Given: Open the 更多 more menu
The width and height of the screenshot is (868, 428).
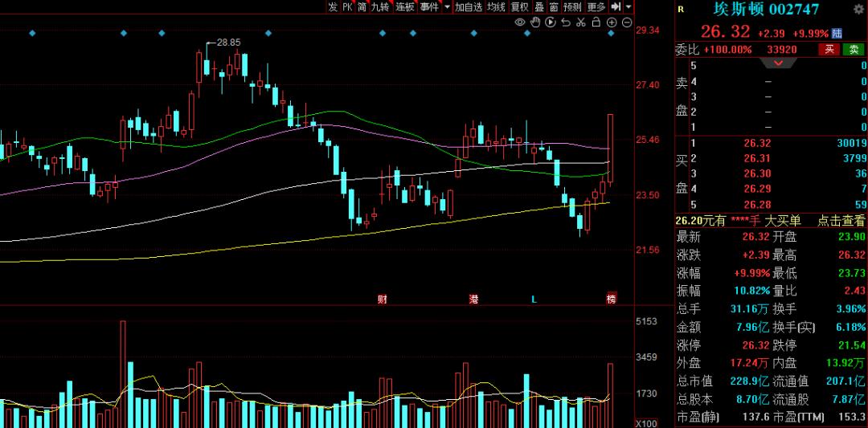Looking at the screenshot, I should 596,7.
